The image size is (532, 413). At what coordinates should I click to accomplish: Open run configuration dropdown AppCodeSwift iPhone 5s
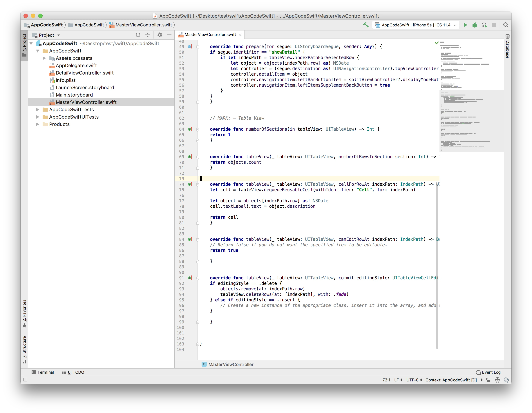click(415, 25)
